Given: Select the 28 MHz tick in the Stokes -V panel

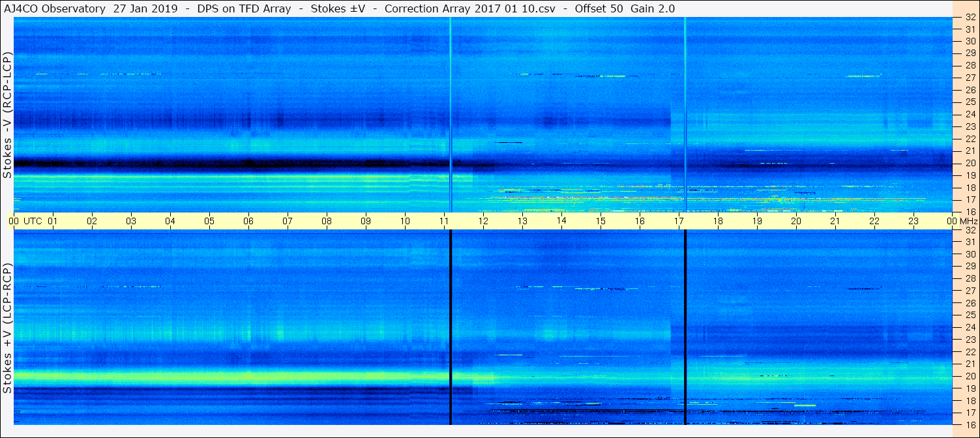Looking at the screenshot, I should coord(970,65).
